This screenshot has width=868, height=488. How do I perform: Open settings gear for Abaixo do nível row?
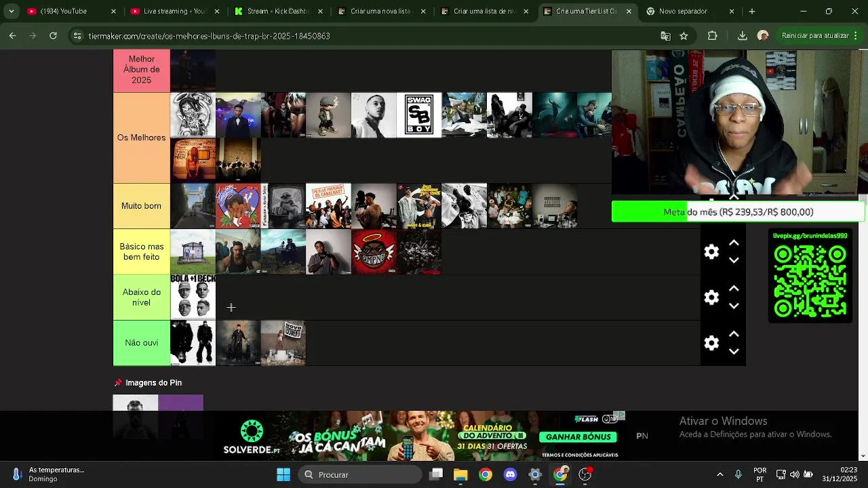711,298
